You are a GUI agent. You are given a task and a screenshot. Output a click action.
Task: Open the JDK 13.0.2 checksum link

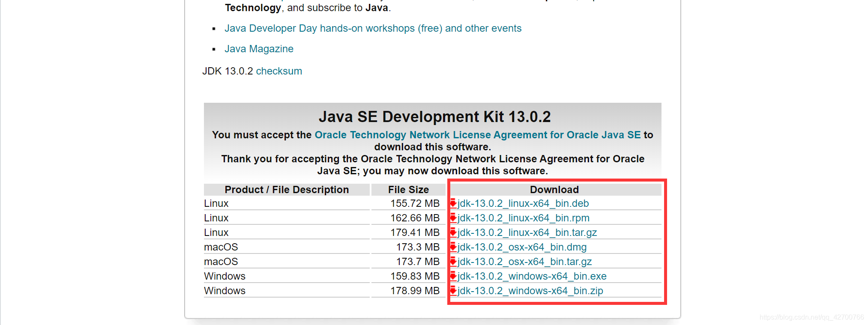(x=279, y=71)
